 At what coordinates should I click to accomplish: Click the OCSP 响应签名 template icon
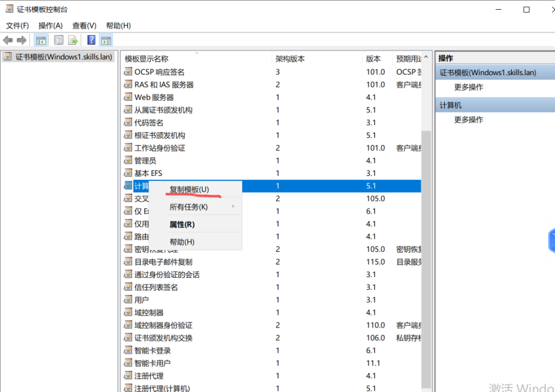pyautogui.click(x=128, y=72)
